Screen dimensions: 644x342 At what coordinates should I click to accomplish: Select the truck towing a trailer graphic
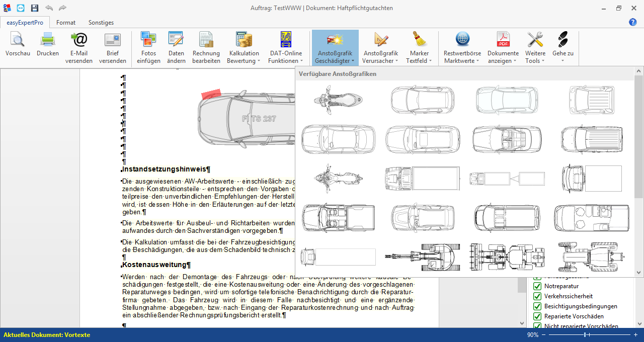point(507,178)
